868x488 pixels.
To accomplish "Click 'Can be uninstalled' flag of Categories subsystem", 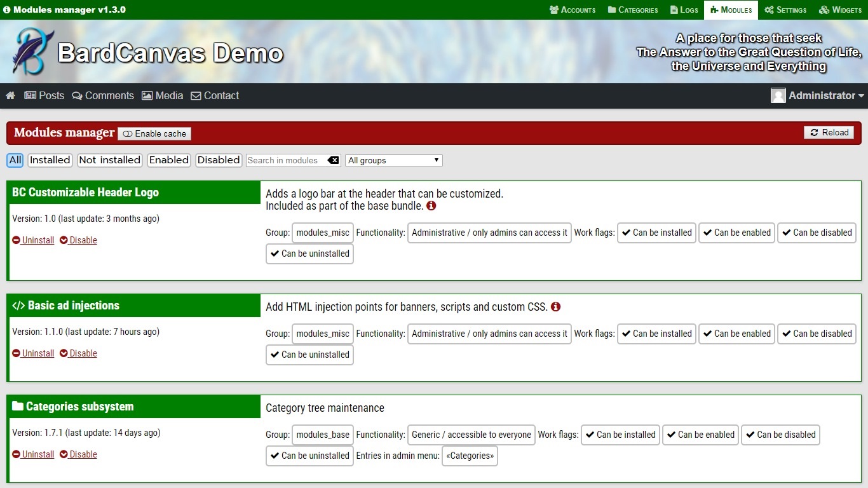I will pos(309,456).
